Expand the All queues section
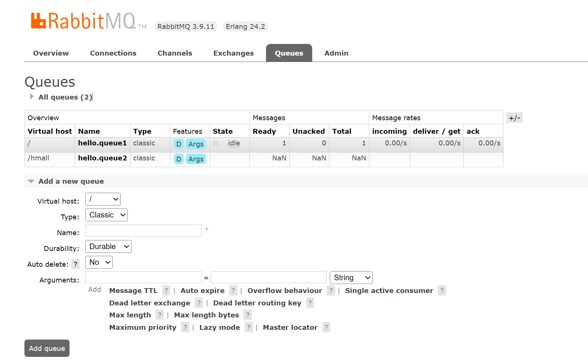The height and width of the screenshot is (364, 588). click(65, 97)
